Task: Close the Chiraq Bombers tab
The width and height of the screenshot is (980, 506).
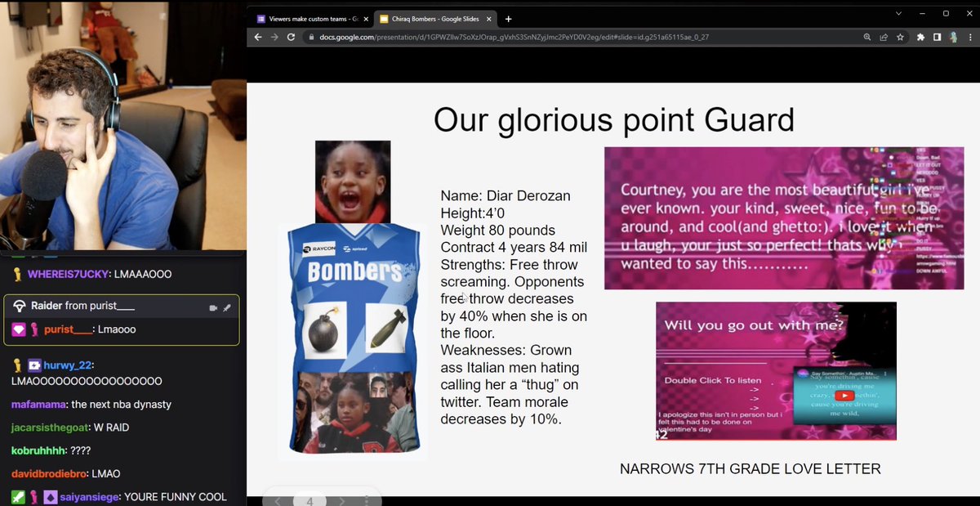Action: tap(490, 19)
